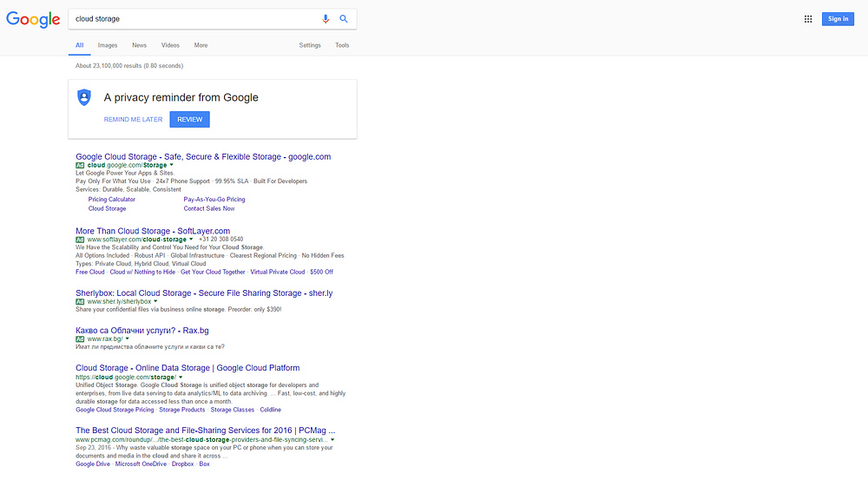The height and width of the screenshot is (480, 868).
Task: Open search Tools
Action: 342,45
